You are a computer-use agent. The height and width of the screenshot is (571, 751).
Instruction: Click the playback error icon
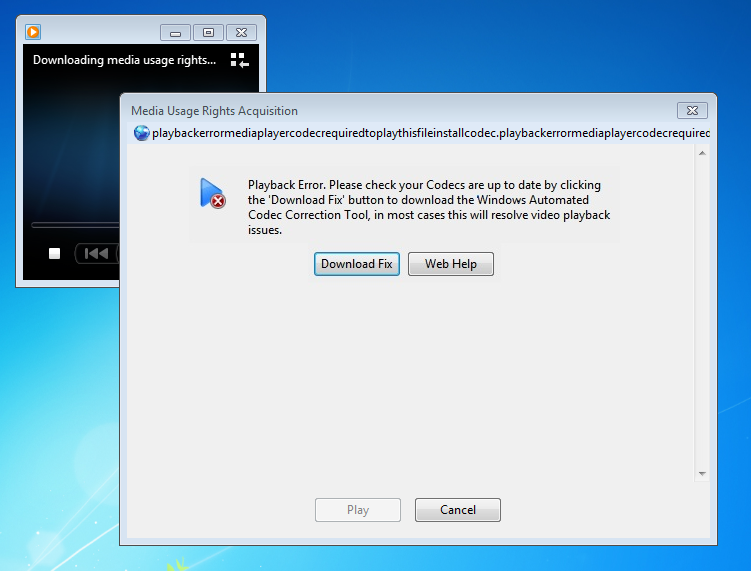211,193
